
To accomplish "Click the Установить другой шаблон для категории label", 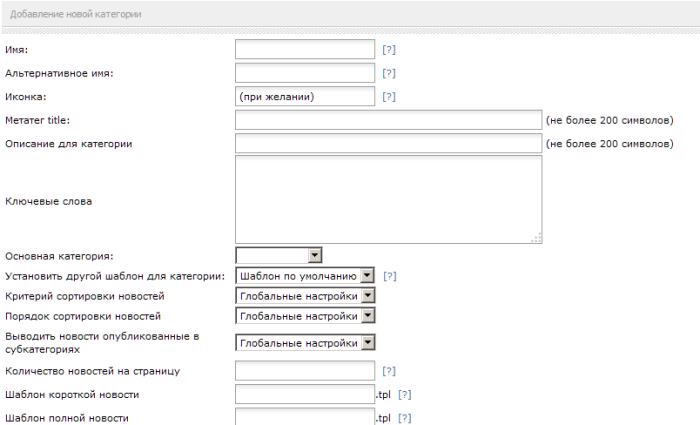I will (x=115, y=276).
